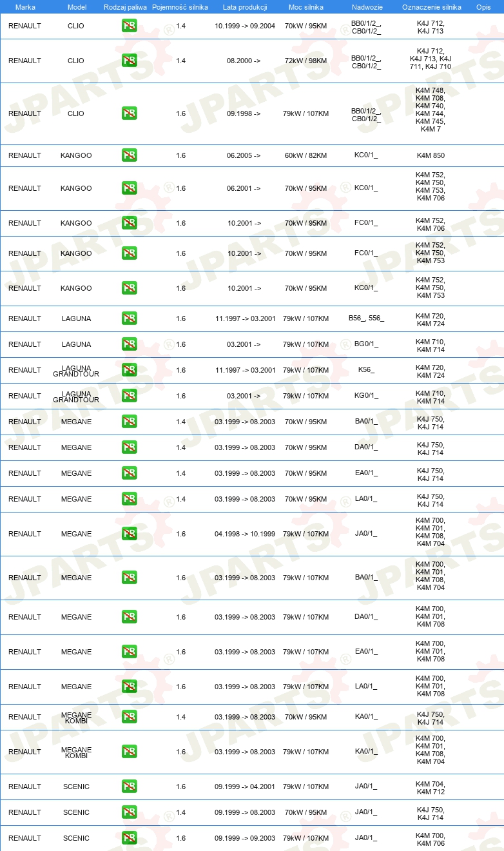
Task: Click fuel icon in Scenic 1.4 row
Action: pos(129,812)
